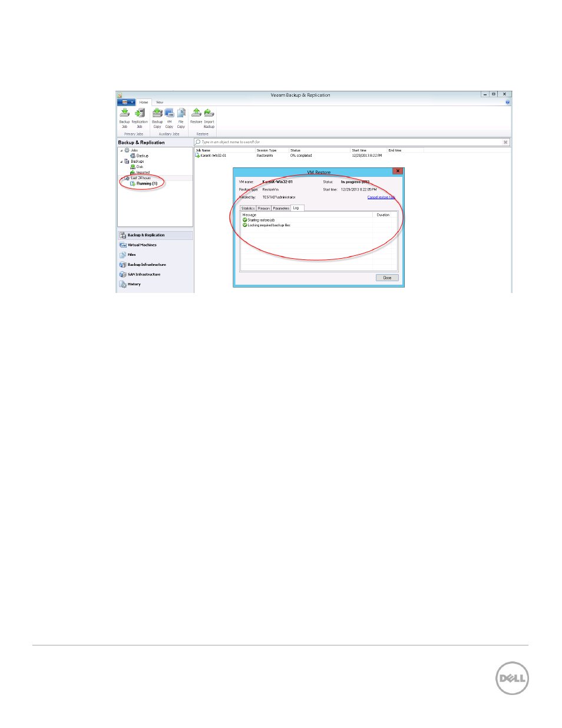Close the VM Restore dialog with X

pyautogui.click(x=398, y=171)
